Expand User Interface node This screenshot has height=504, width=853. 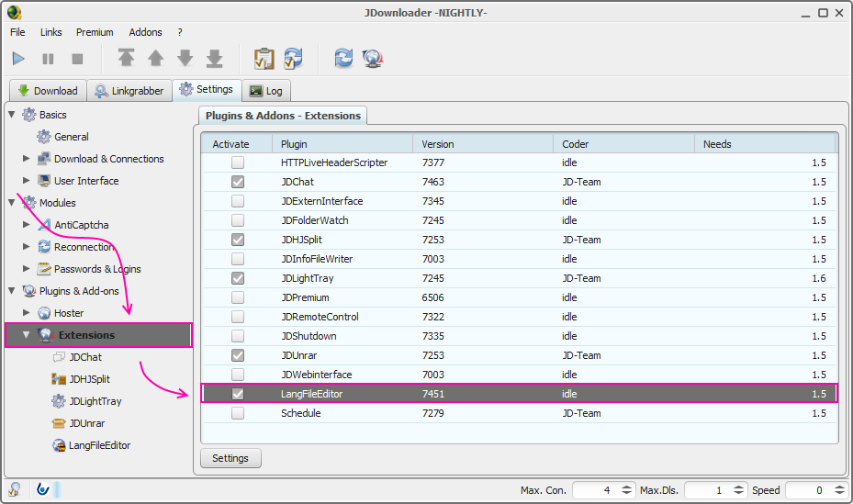[26, 180]
